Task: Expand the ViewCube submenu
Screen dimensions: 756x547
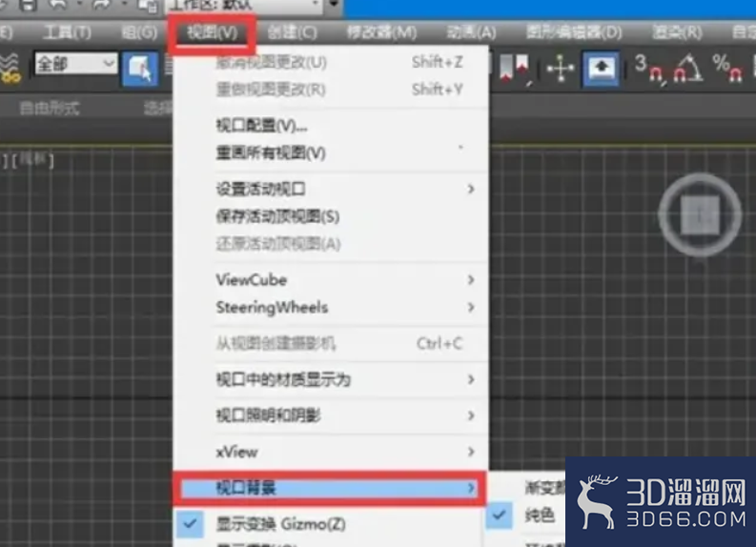Action: [331, 279]
